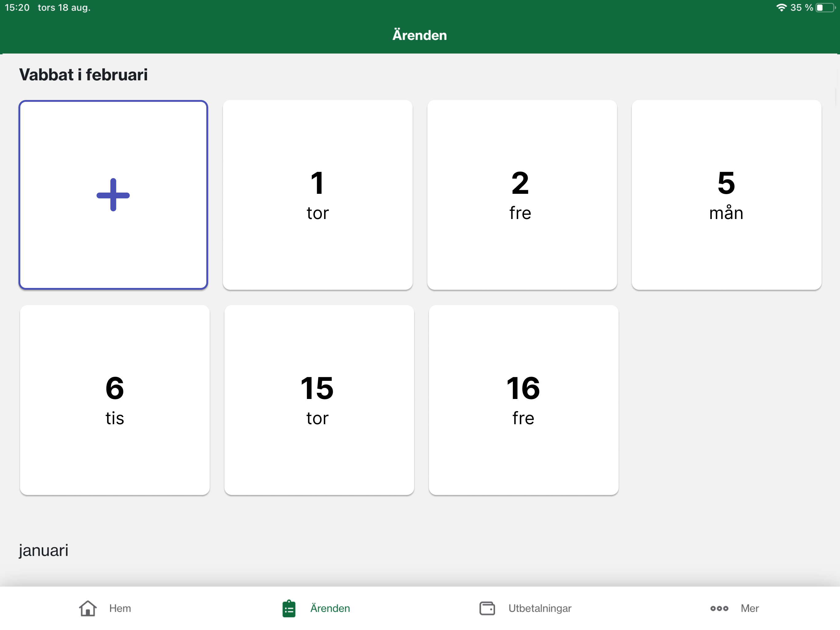Switch to the Ärenden tab label
This screenshot has width=840, height=630.
click(x=330, y=608)
